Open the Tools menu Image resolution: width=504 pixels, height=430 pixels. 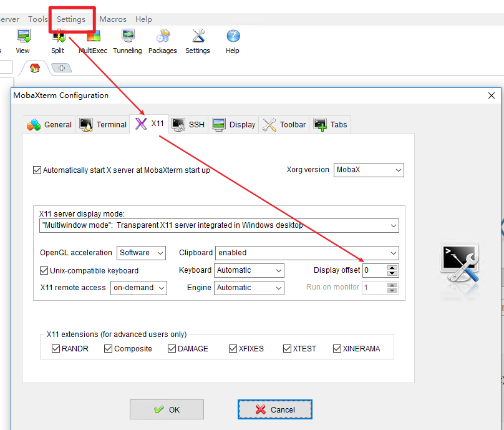(x=37, y=19)
